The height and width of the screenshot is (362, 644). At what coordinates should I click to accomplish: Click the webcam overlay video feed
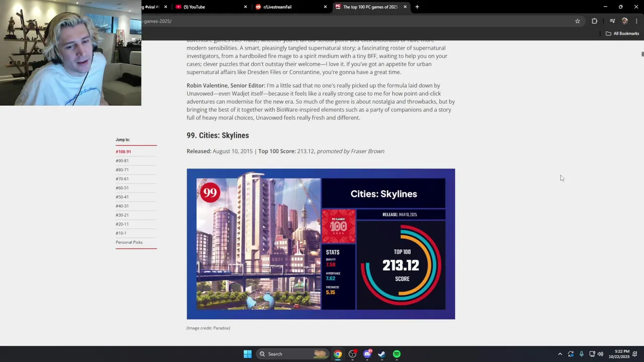pos(70,53)
